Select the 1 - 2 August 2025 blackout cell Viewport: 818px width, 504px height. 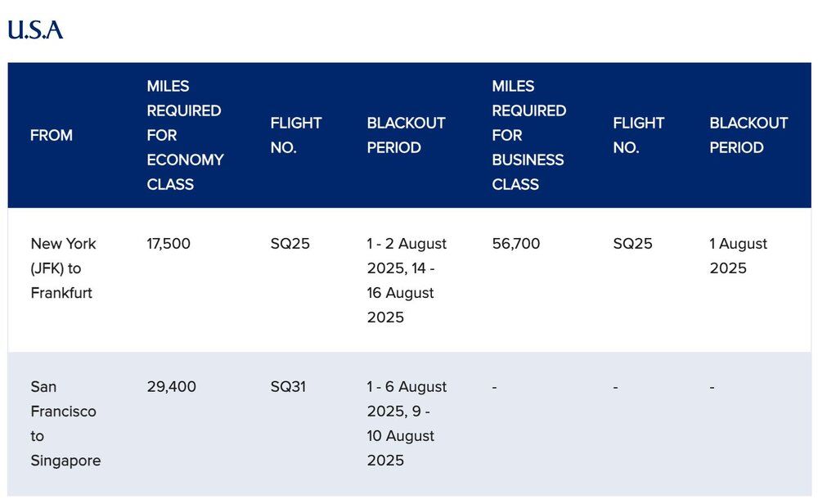407,280
